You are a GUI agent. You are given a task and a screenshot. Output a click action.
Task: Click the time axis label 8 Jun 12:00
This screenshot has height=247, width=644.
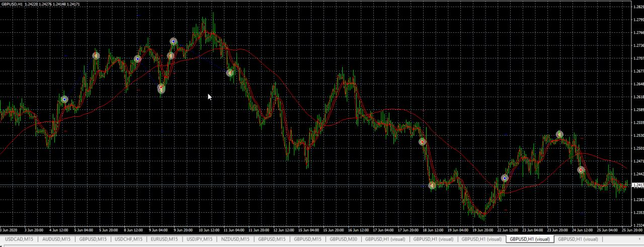[134, 230]
